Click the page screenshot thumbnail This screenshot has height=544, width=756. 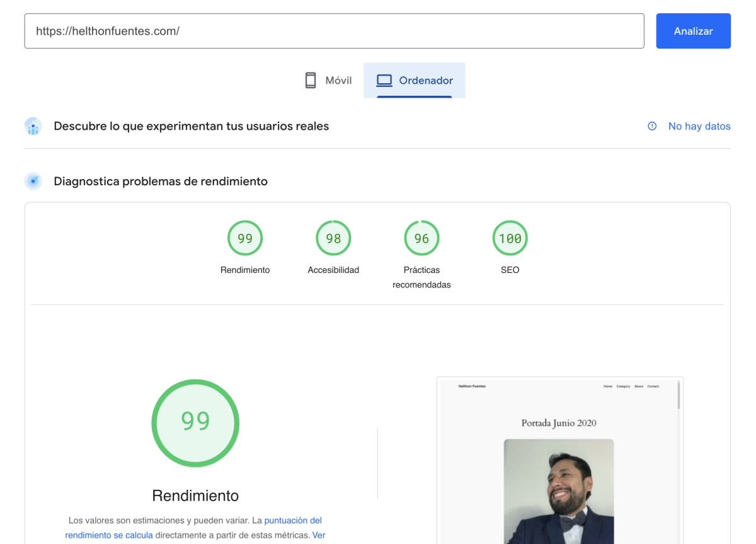[560, 461]
